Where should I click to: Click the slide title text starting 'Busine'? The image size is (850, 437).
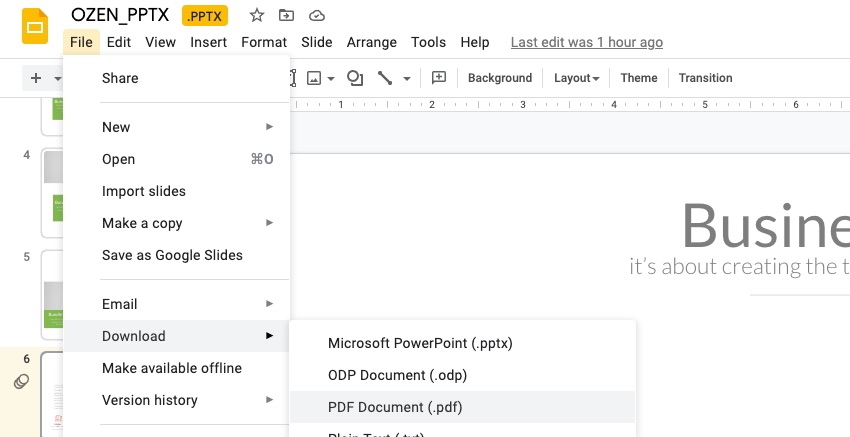[765, 225]
